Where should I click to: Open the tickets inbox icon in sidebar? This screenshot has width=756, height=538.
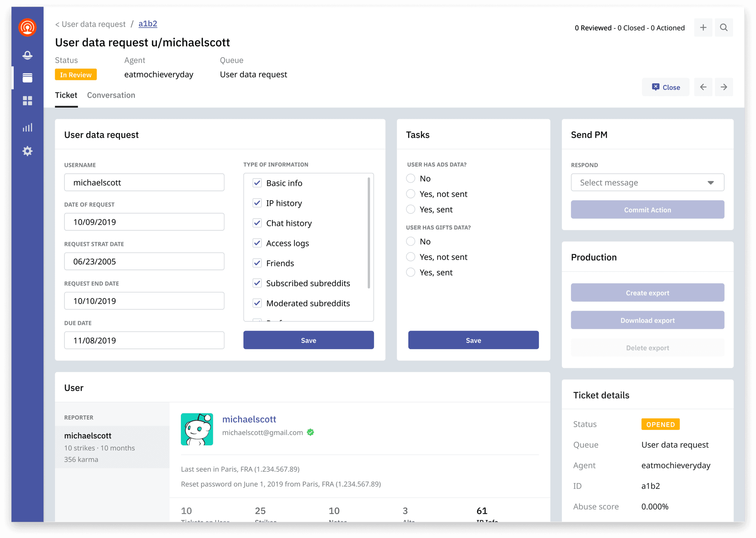[27, 78]
